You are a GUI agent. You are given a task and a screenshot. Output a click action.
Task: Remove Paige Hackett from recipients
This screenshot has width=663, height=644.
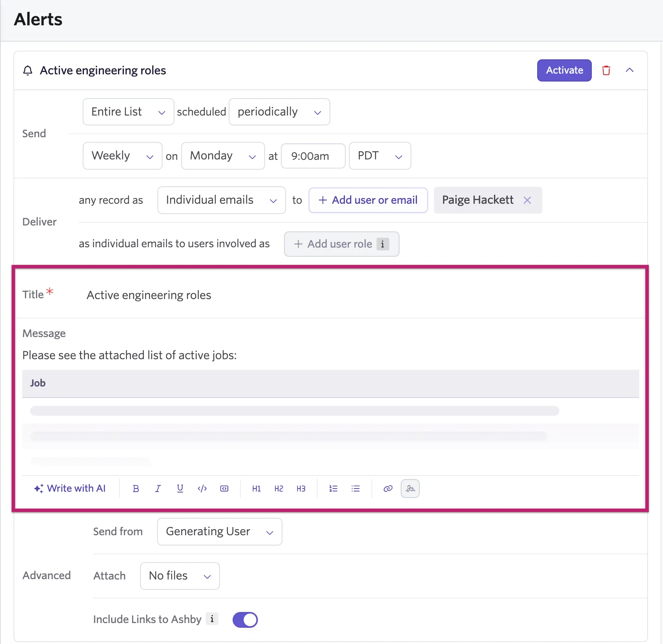click(x=527, y=200)
